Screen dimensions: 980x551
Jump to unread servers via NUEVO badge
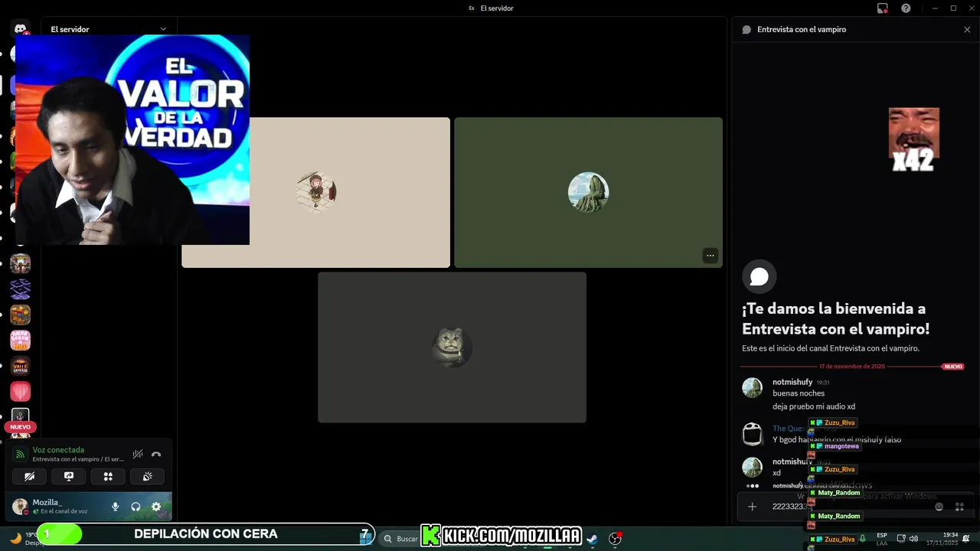pos(20,427)
